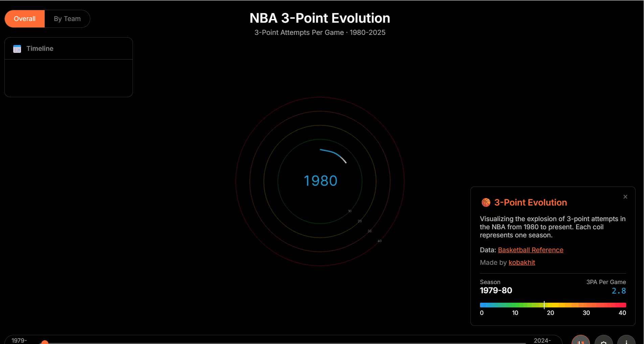Click the basketball icon on the 3-Point Evolution card
Image resolution: width=644 pixels, height=344 pixels.
pos(486,202)
